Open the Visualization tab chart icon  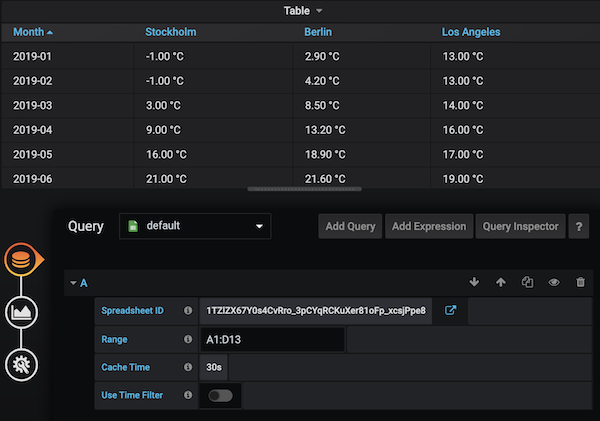(22, 313)
